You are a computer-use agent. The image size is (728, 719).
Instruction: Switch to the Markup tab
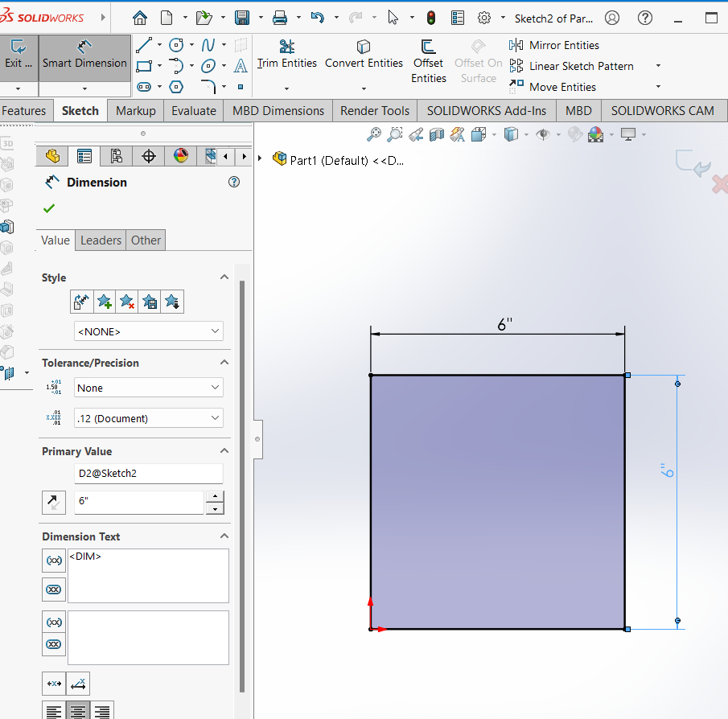pyautogui.click(x=136, y=111)
